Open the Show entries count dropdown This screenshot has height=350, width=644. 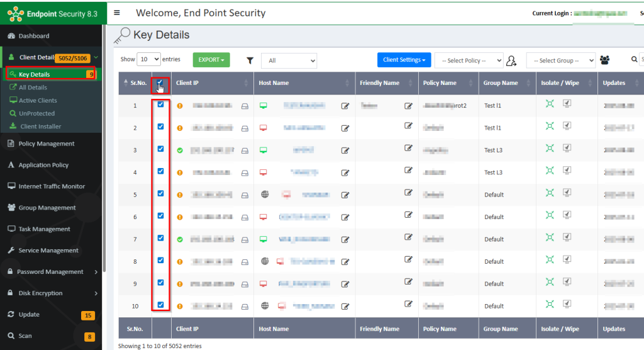pos(148,59)
